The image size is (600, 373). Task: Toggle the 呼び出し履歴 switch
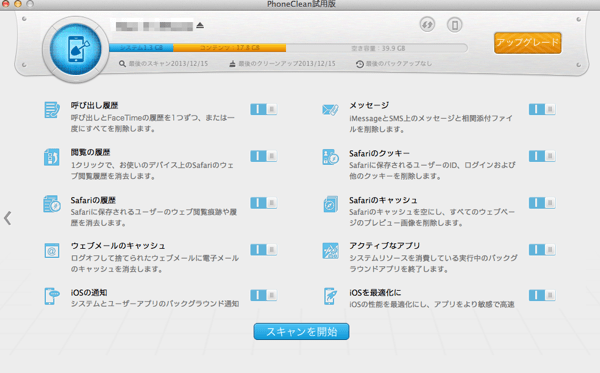tap(264, 109)
